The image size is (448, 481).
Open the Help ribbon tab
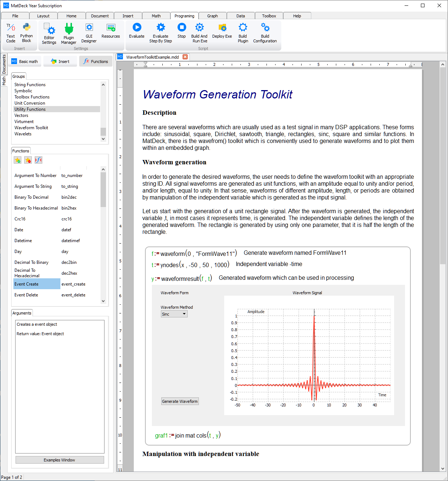click(x=297, y=16)
